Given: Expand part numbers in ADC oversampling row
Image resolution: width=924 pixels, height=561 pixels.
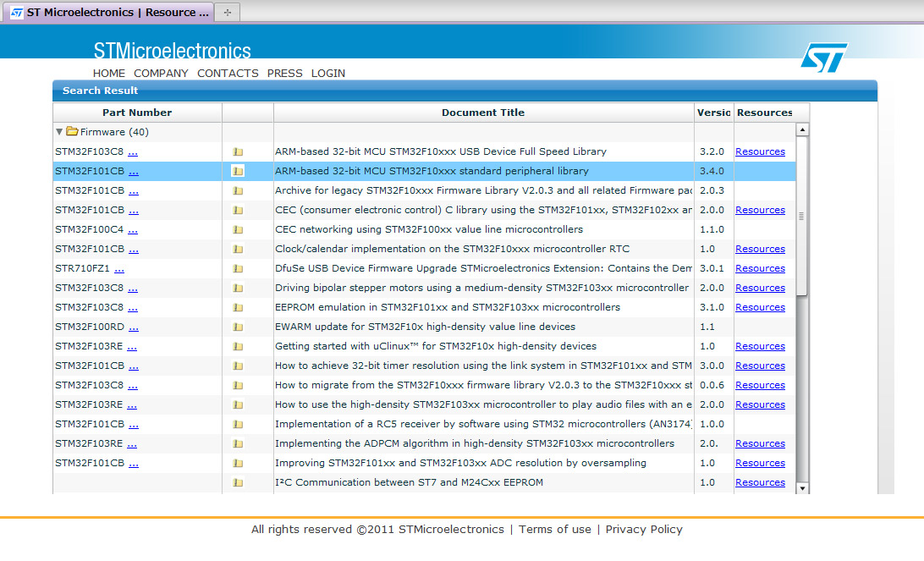Looking at the screenshot, I should (134, 464).
